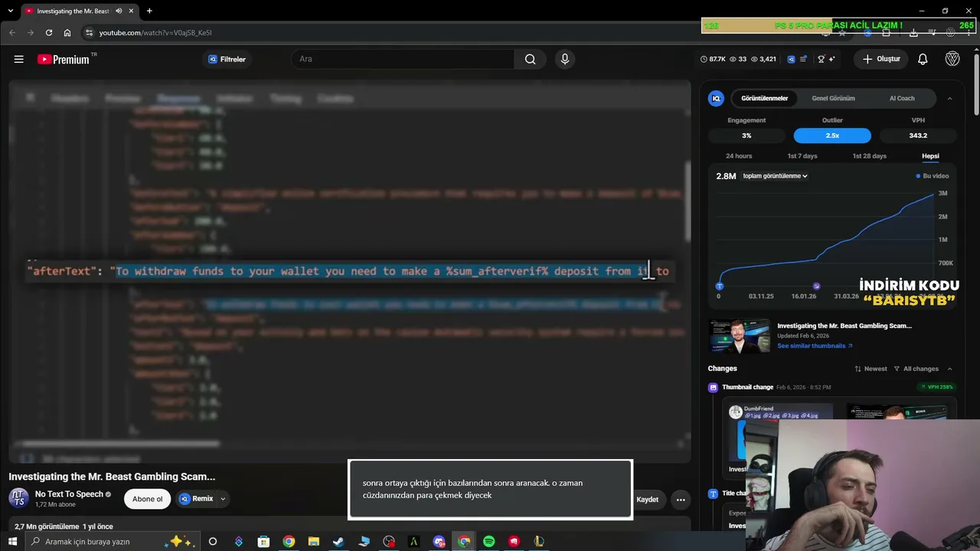Collapse the vidIQ panel with the top chevron

(x=950, y=98)
